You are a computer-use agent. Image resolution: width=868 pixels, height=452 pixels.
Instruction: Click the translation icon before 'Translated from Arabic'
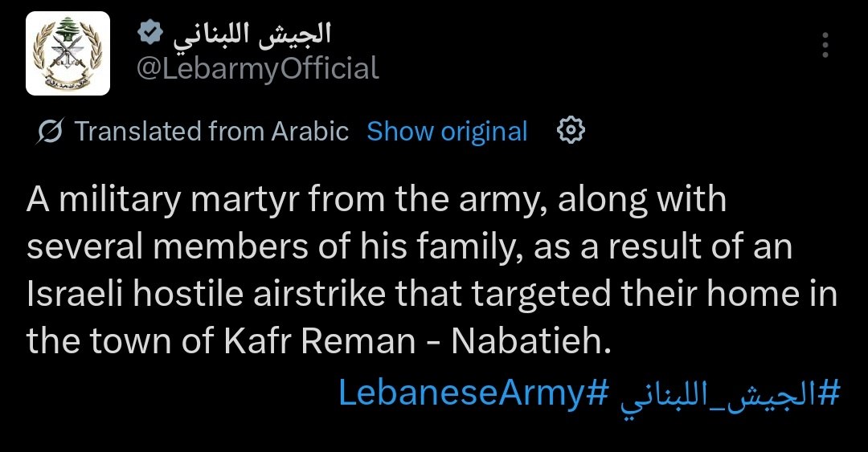point(51,131)
